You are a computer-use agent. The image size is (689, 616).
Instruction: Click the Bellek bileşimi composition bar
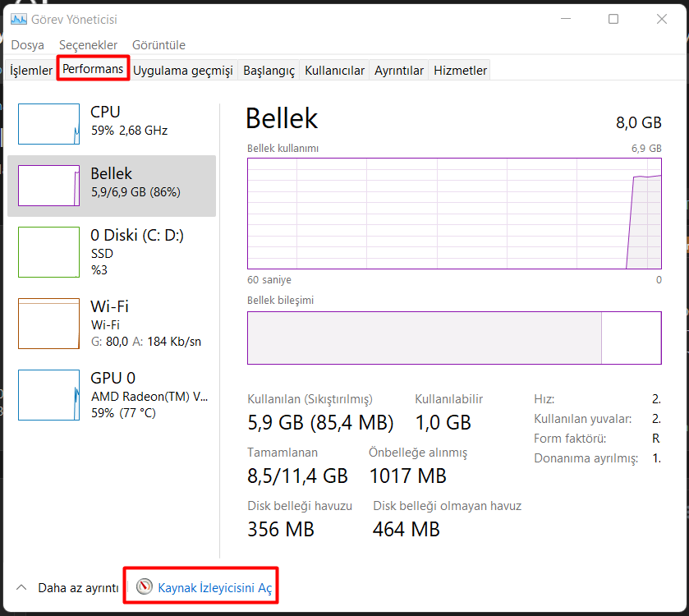(454, 338)
